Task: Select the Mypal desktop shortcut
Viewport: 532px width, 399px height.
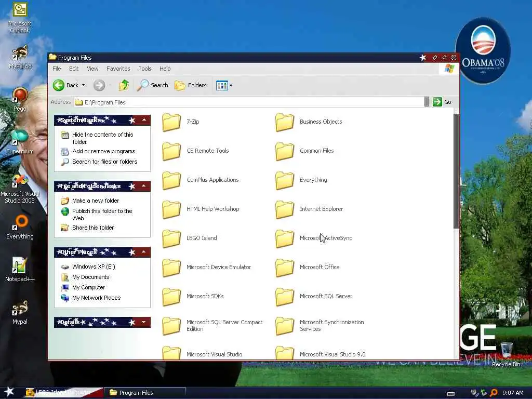Action: click(20, 312)
